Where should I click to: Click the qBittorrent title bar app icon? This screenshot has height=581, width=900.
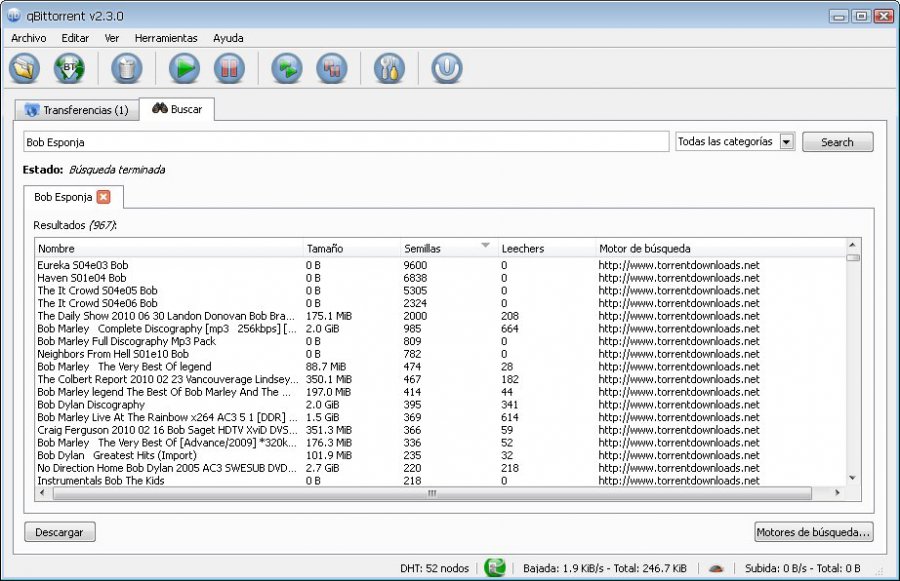14,16
